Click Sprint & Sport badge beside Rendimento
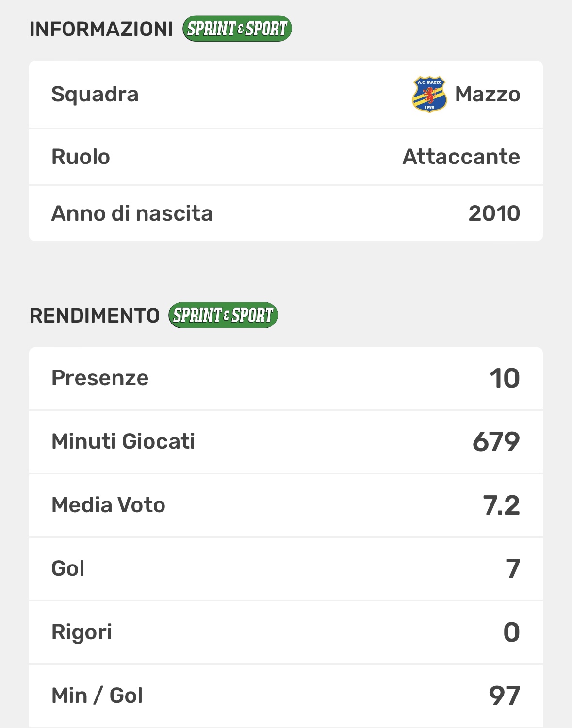 (223, 316)
